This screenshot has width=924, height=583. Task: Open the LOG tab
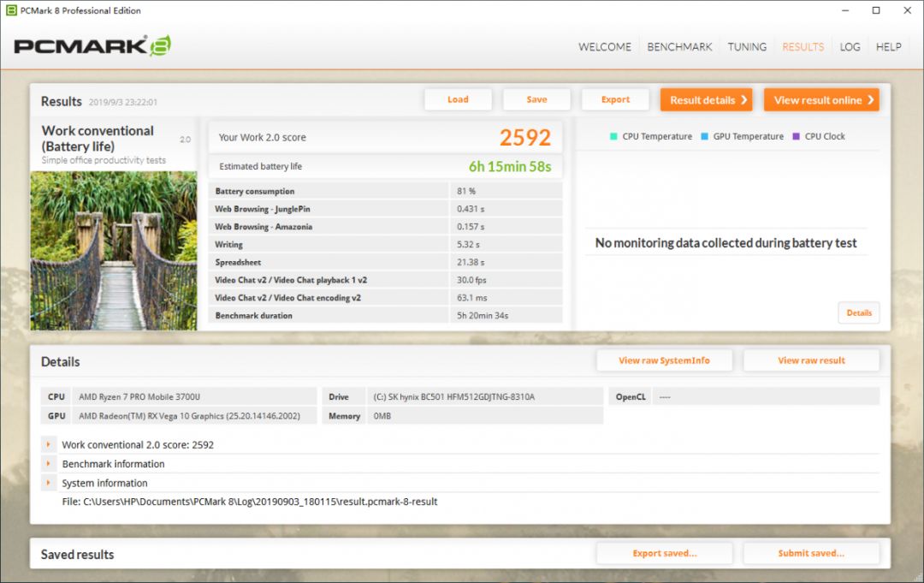pyautogui.click(x=850, y=47)
